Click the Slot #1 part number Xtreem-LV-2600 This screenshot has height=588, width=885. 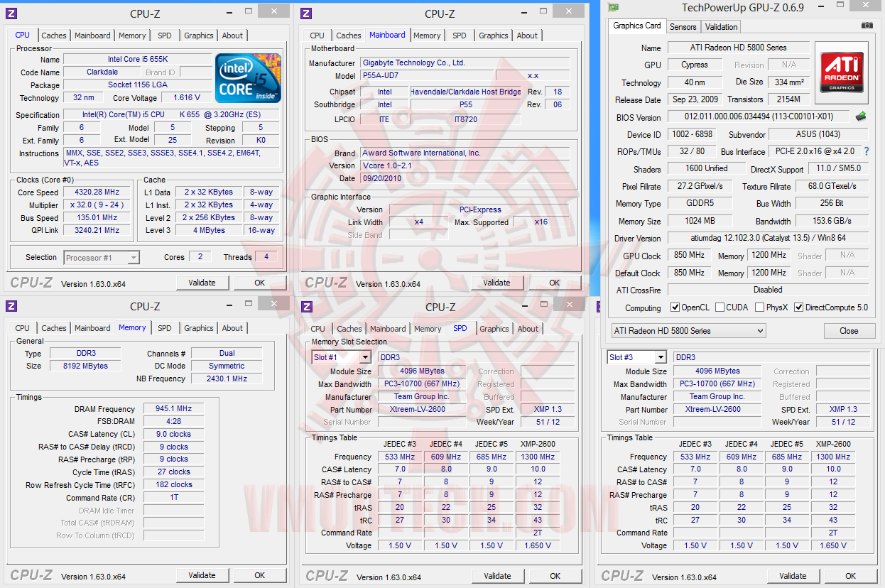tap(421, 410)
